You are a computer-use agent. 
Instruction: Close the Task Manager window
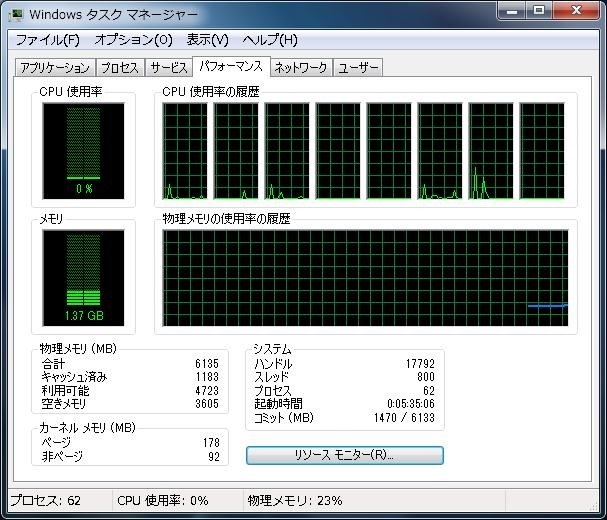coord(576,10)
